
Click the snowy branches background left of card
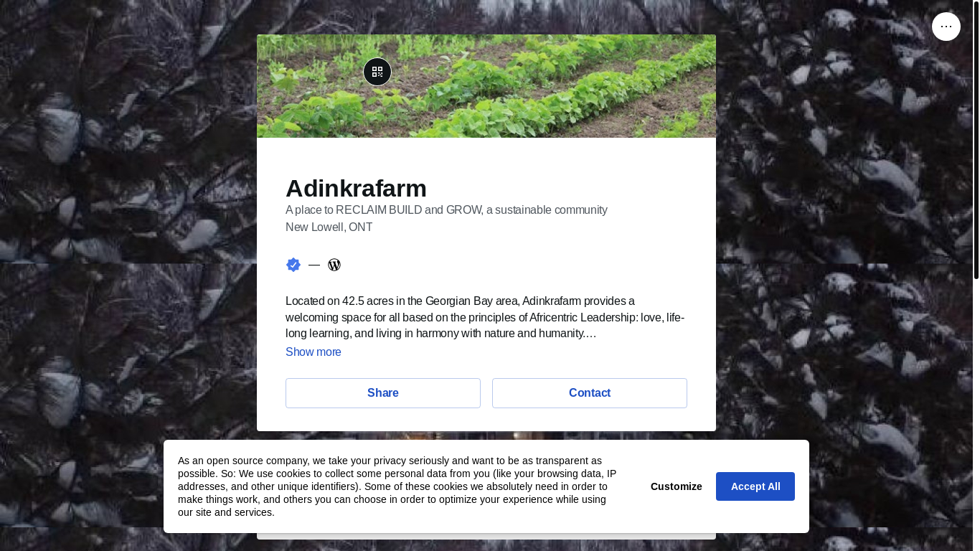pos(128,215)
